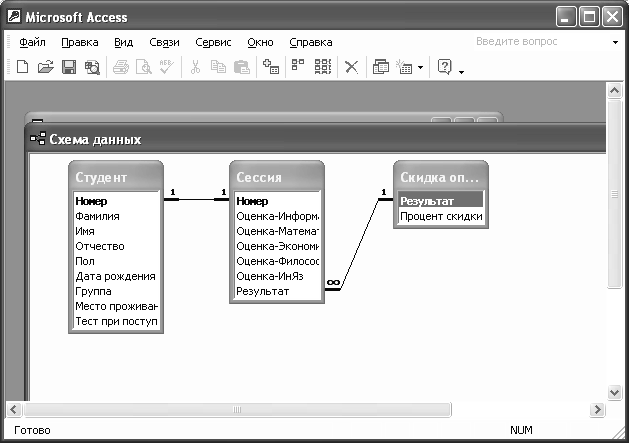Click the horizontal scrollbar thumb
Viewport: 629px width, 443px height.
[x=237, y=410]
